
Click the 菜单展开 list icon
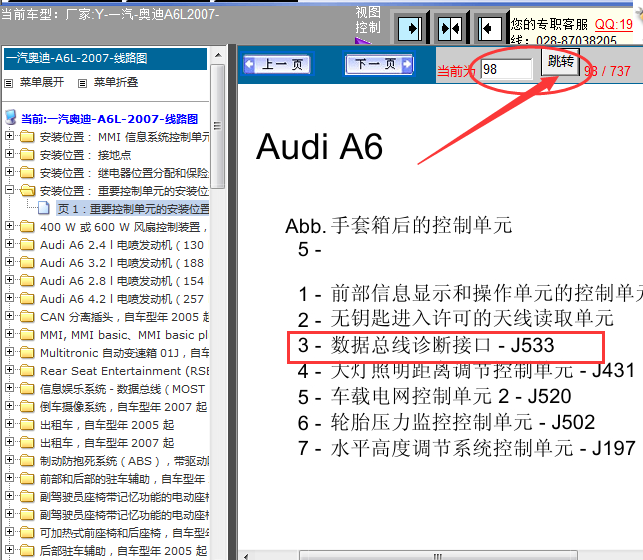(x=9, y=83)
